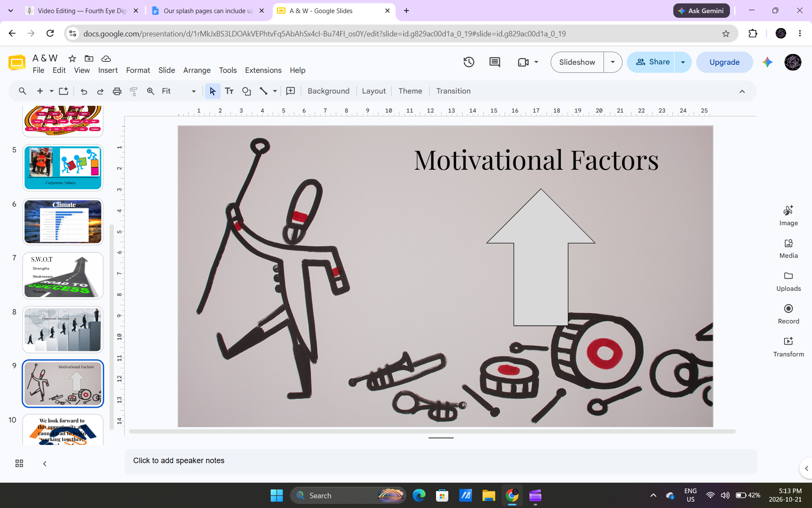
Task: Add a new slide with plus icon
Action: click(40, 91)
